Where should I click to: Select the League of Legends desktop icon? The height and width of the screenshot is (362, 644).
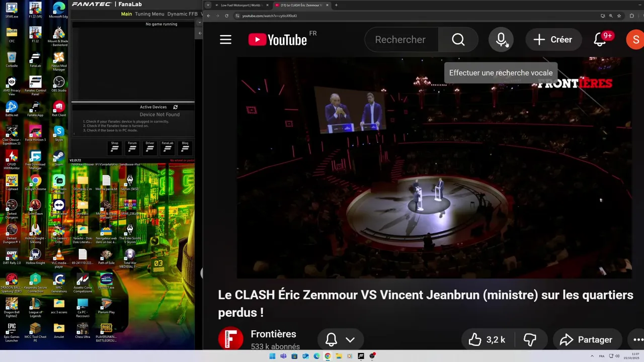pyautogui.click(x=35, y=308)
